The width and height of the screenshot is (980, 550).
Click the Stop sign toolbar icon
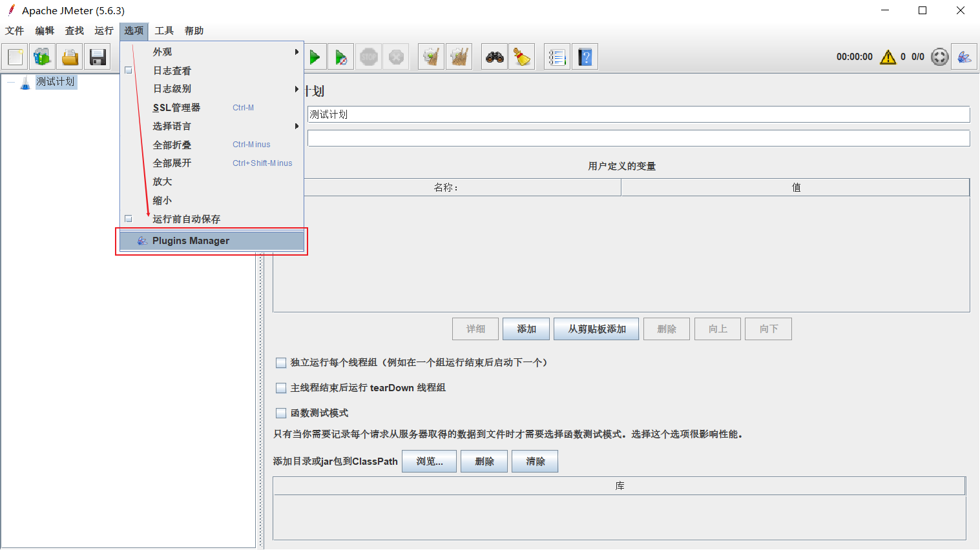[x=369, y=57]
